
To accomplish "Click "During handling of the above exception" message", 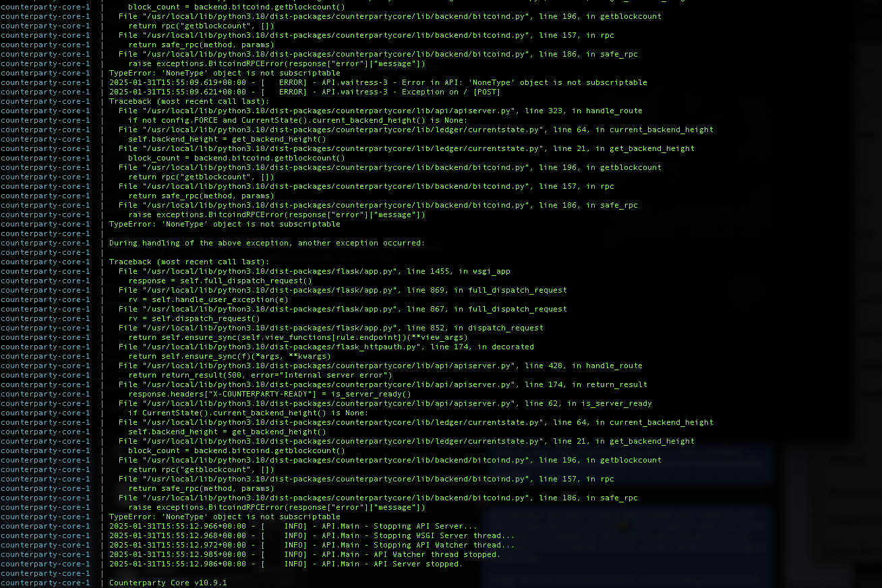I will (x=267, y=243).
